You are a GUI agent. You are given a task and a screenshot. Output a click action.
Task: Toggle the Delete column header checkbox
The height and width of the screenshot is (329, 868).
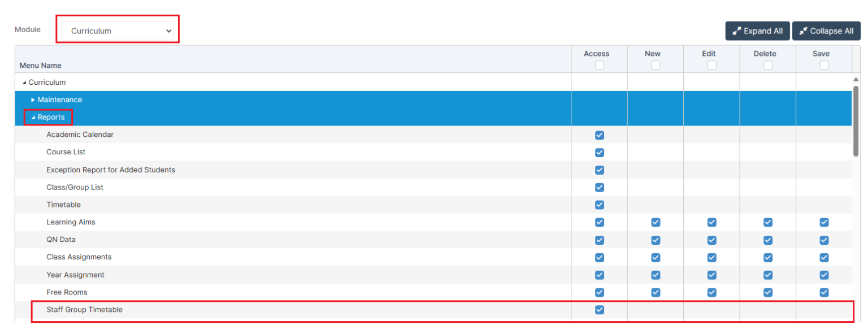pyautogui.click(x=767, y=65)
